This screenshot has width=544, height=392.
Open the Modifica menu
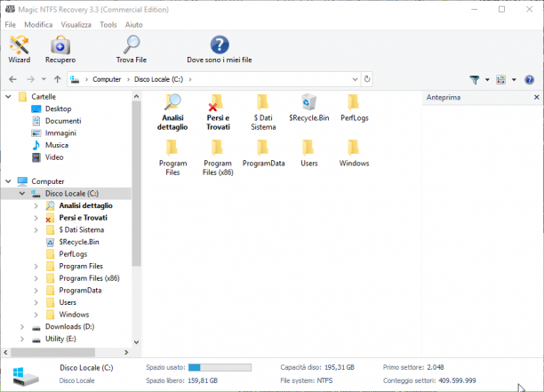tap(38, 25)
